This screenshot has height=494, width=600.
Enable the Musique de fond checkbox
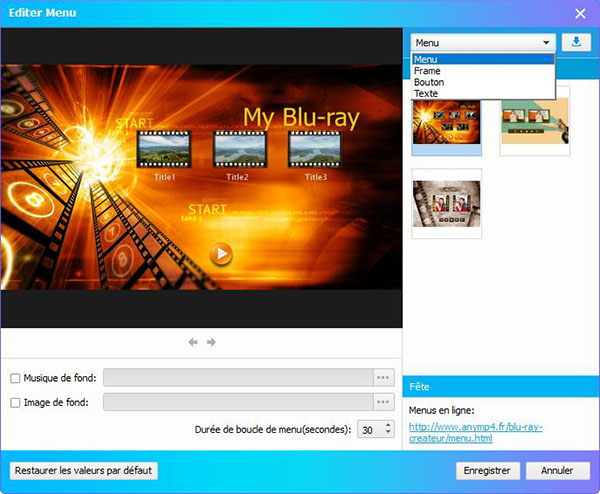click(15, 378)
